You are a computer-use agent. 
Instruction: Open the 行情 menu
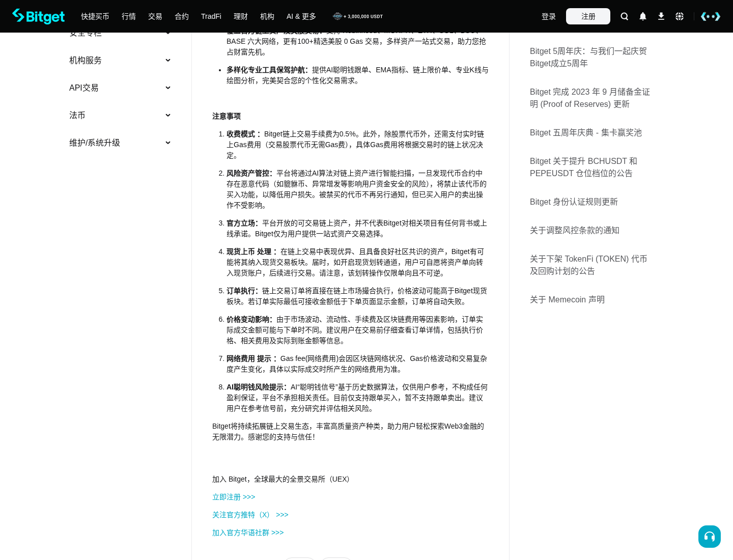pos(129,16)
